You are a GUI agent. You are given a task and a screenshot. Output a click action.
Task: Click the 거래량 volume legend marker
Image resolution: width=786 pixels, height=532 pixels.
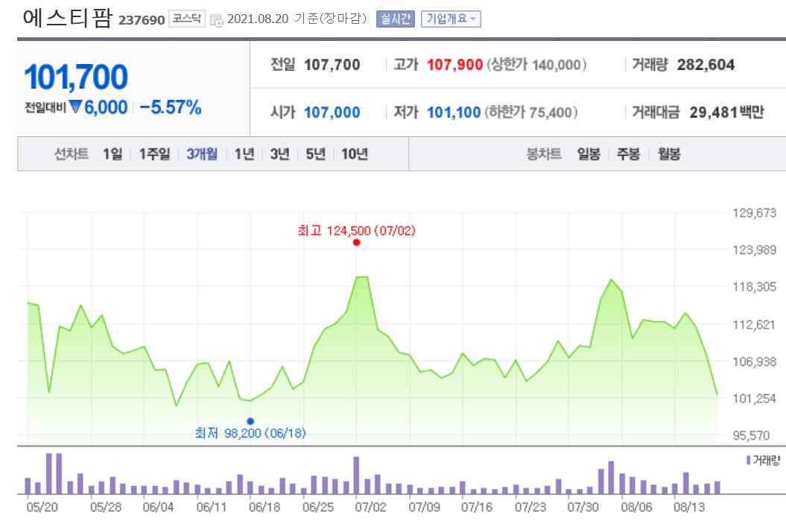coord(749,460)
